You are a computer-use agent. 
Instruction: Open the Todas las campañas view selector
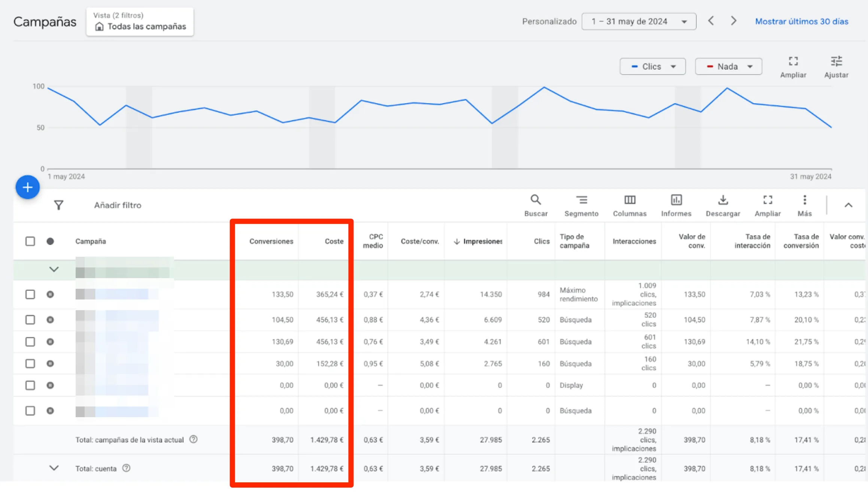coord(140,22)
